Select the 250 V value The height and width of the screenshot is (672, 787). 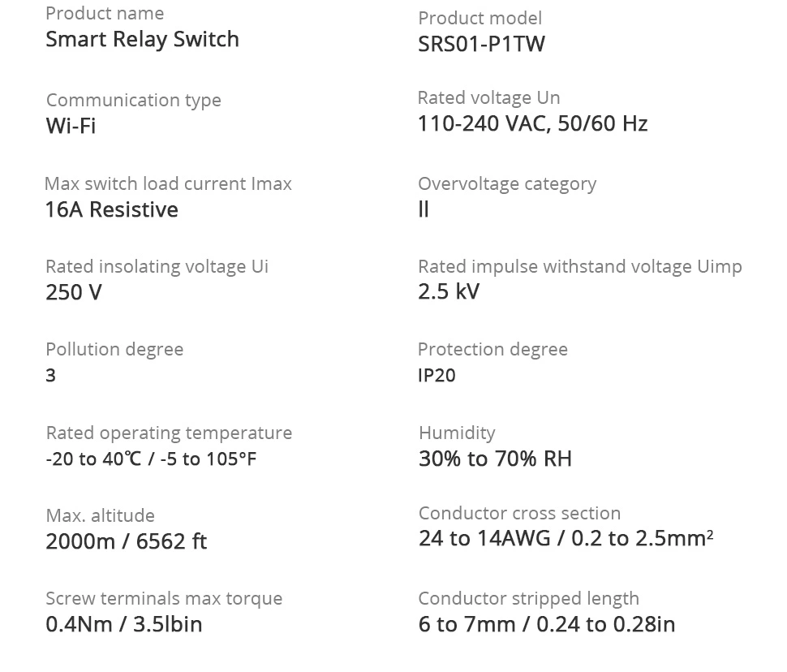coord(74,292)
